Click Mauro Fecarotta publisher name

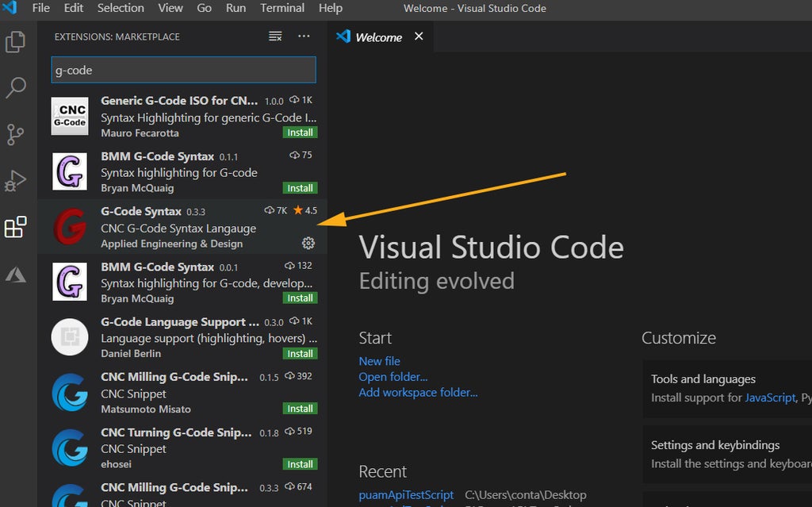tap(140, 133)
